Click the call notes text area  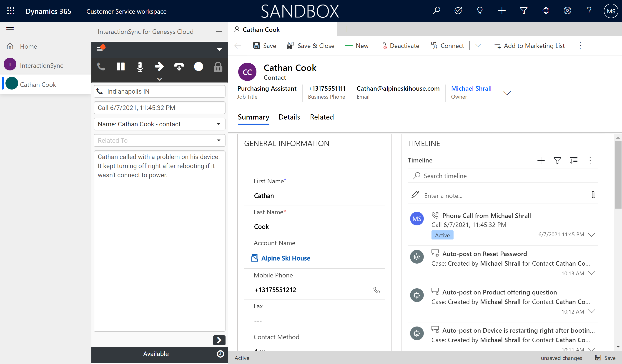click(x=159, y=241)
